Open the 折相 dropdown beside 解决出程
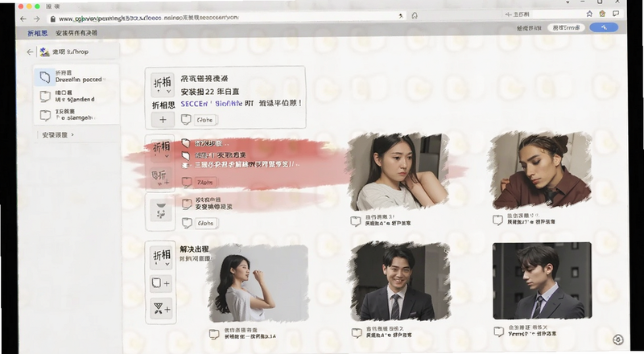644x354 pixels. point(161,257)
